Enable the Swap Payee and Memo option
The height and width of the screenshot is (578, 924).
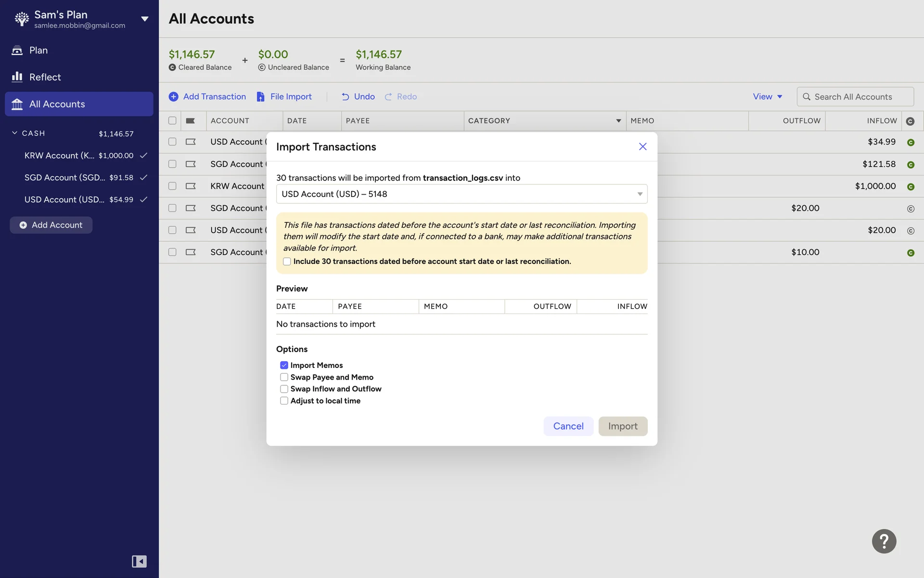click(x=284, y=377)
